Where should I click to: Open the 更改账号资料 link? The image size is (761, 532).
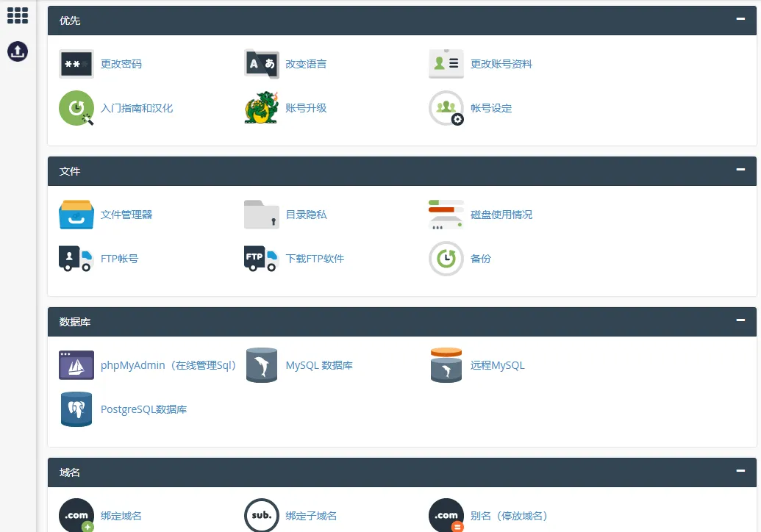click(x=501, y=64)
